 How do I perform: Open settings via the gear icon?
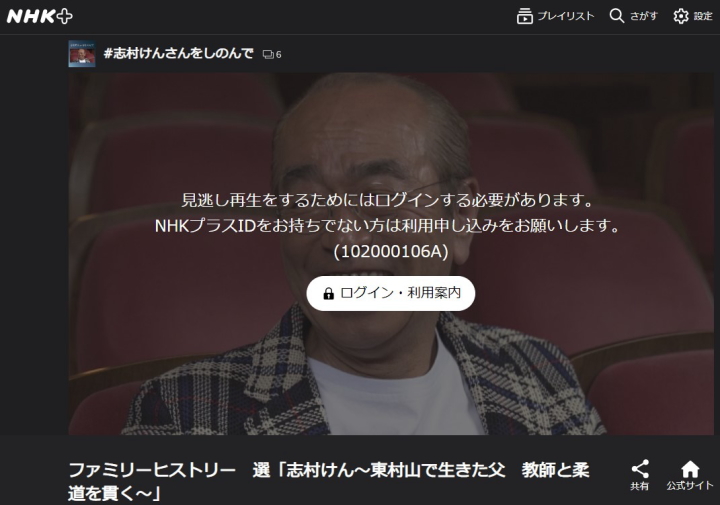[x=681, y=16]
